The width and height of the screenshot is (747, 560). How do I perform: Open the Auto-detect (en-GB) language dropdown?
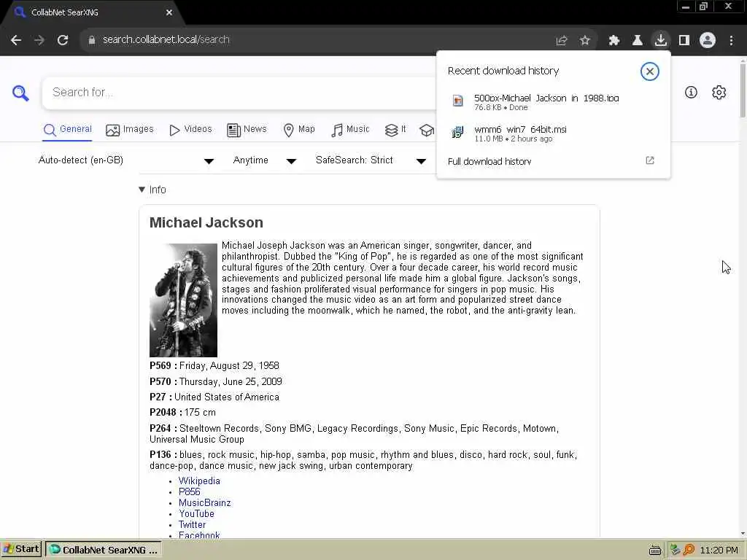[x=125, y=160]
